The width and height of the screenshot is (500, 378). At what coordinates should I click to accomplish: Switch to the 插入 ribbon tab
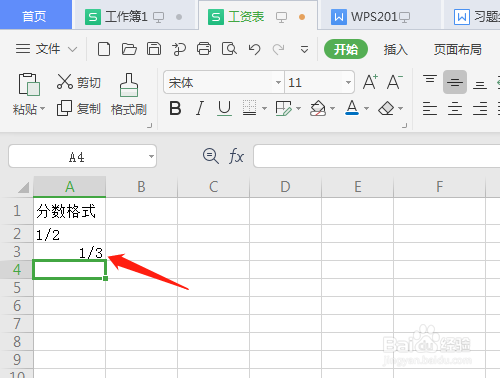[395, 49]
